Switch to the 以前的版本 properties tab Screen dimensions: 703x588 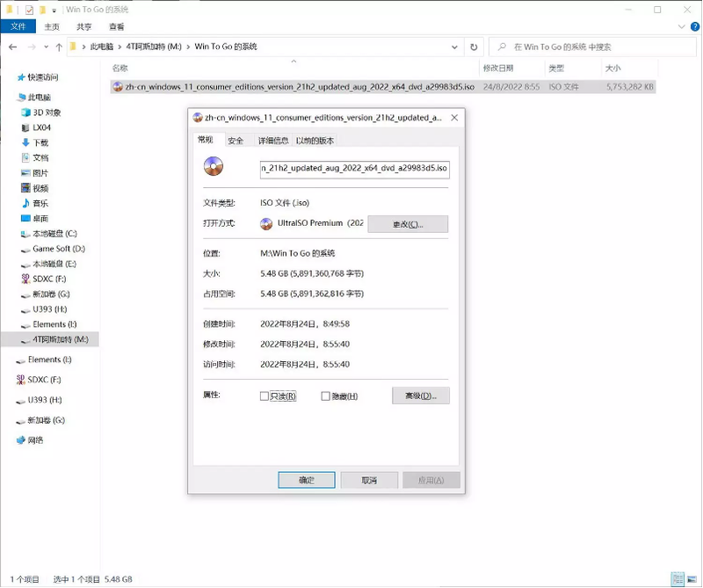coord(315,141)
